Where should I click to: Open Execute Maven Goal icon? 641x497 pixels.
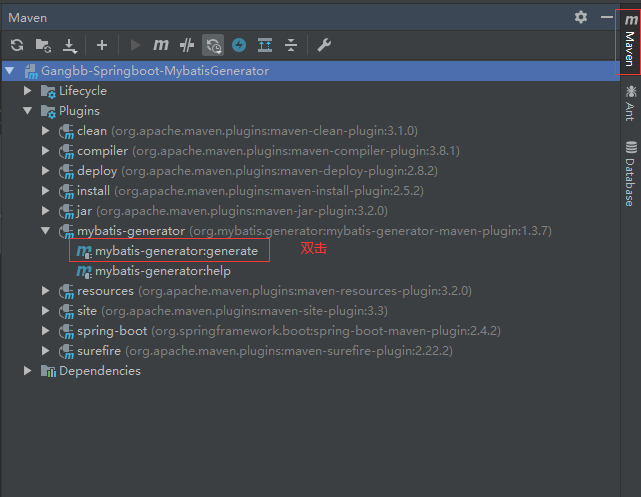pos(161,45)
